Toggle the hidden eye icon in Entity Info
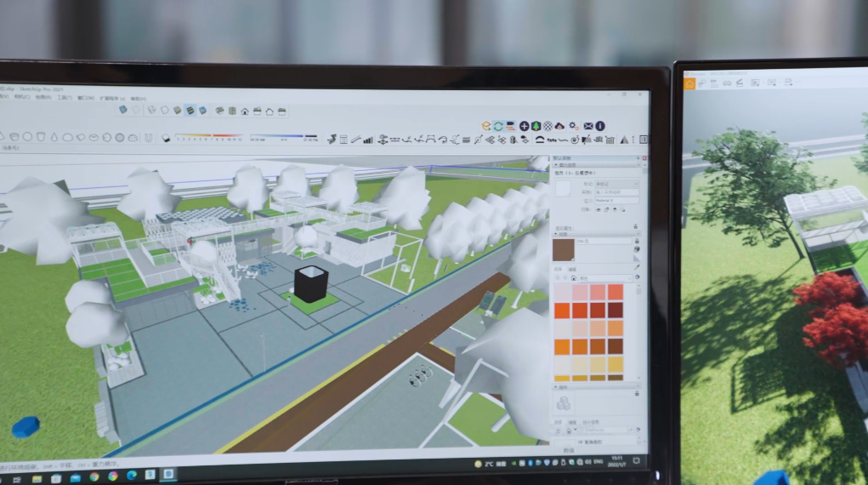 (x=599, y=209)
